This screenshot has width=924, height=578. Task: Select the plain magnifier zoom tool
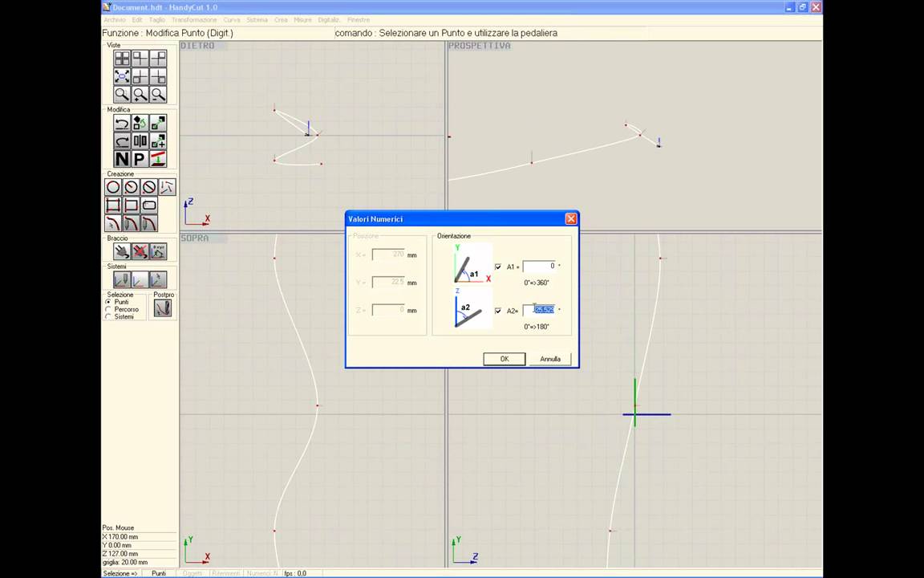(x=122, y=95)
